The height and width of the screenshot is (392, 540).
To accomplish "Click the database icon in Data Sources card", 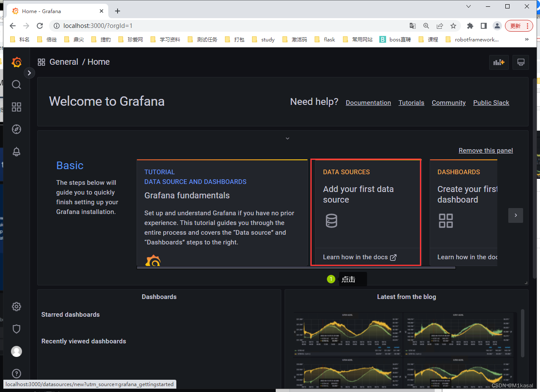I will click(x=332, y=221).
